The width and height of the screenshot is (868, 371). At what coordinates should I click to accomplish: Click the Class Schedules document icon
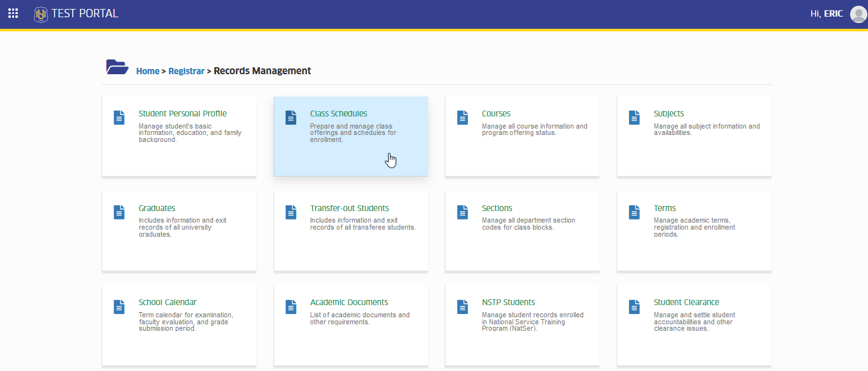pyautogui.click(x=291, y=117)
